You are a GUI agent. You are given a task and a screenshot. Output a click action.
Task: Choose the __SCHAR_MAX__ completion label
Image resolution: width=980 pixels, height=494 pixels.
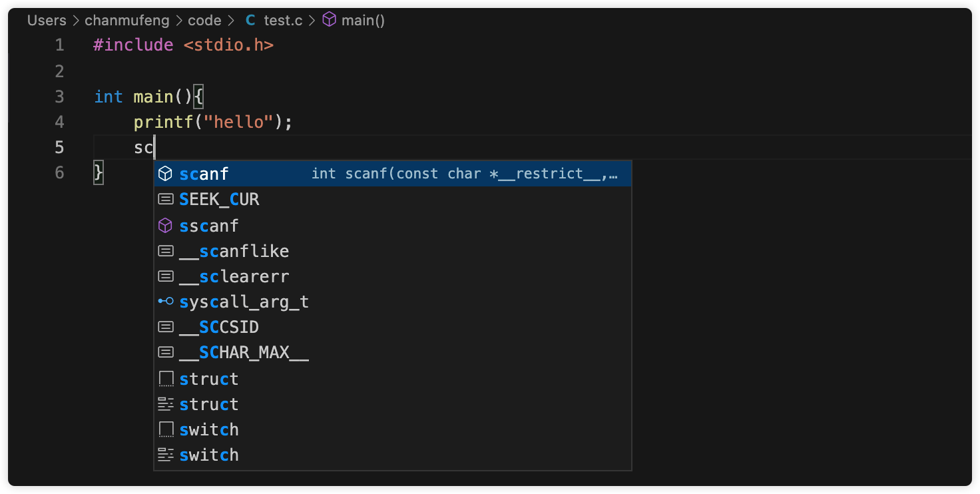pos(244,352)
